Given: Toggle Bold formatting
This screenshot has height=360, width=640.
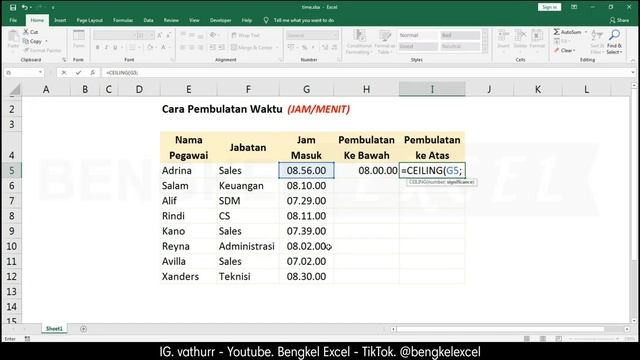Looking at the screenshot, I should [97, 47].
